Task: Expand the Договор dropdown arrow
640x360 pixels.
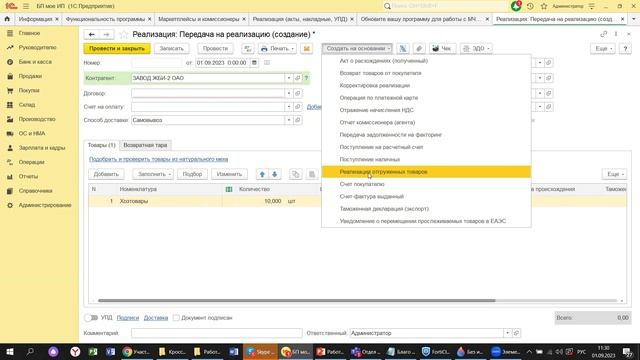Action: pos(289,93)
